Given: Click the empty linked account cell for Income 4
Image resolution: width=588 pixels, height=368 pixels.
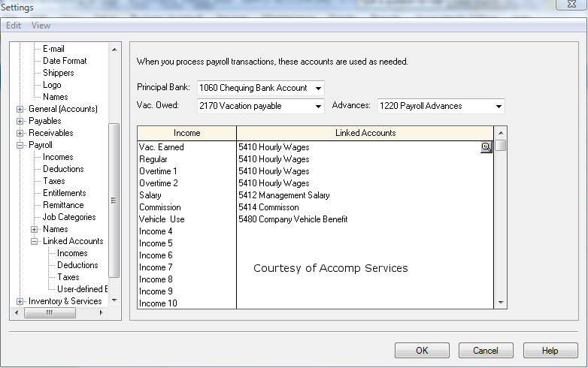Looking at the screenshot, I should (365, 231).
